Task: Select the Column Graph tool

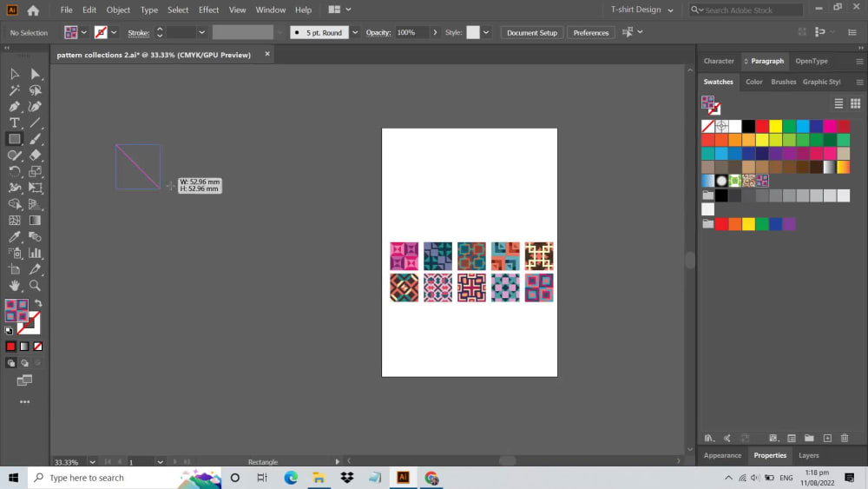Action: coord(35,253)
